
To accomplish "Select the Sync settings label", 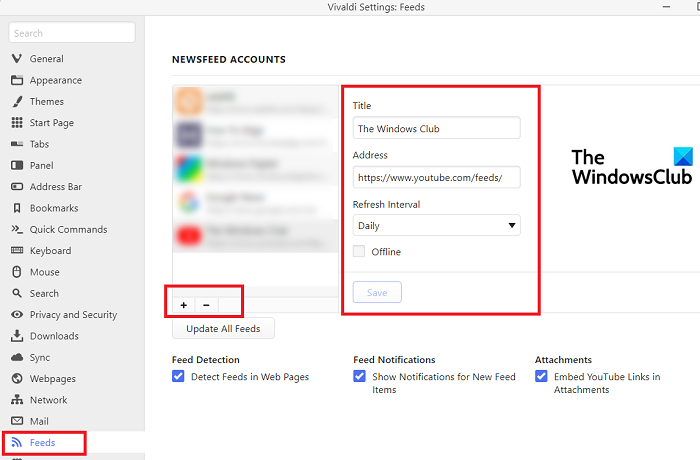I will (40, 357).
